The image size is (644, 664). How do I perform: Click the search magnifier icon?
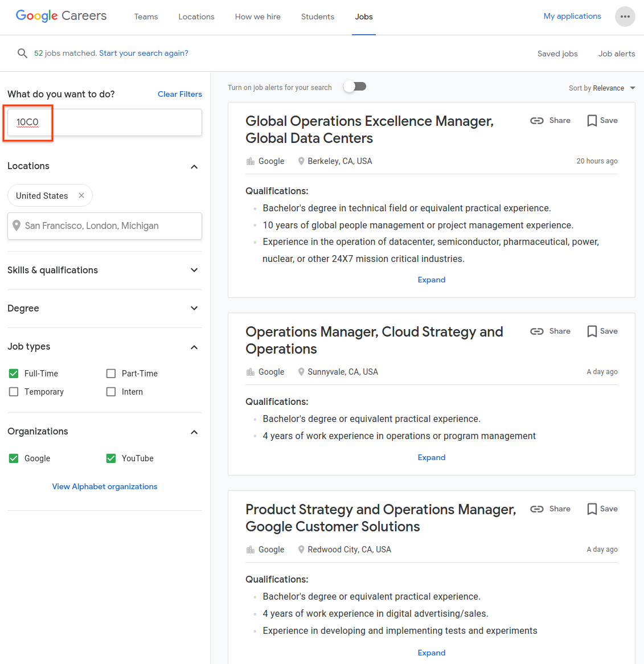click(22, 54)
